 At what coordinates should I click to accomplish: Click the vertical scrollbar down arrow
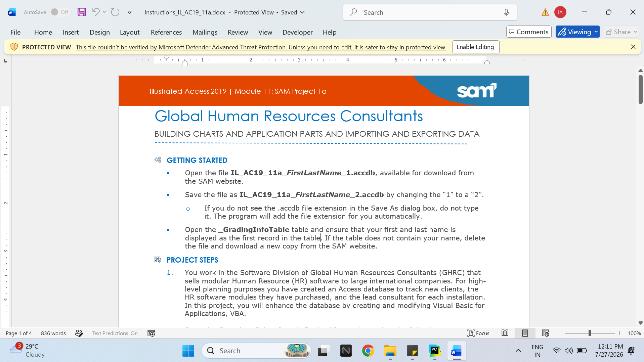tap(640, 323)
